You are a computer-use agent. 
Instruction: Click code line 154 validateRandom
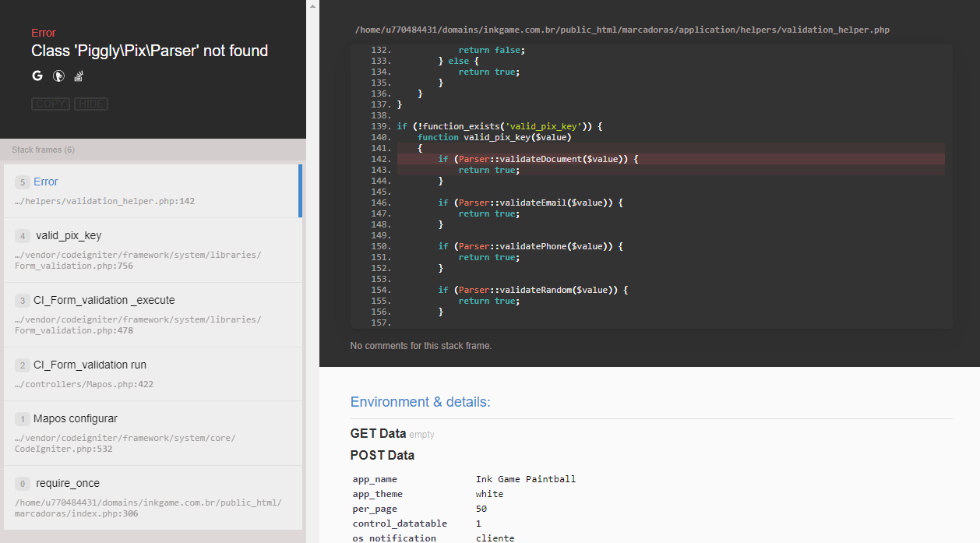(532, 290)
